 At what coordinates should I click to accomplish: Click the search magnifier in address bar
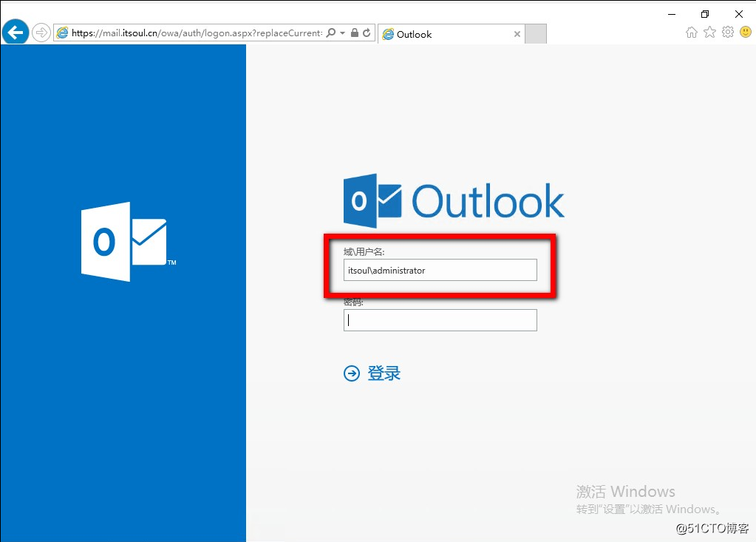coord(331,33)
